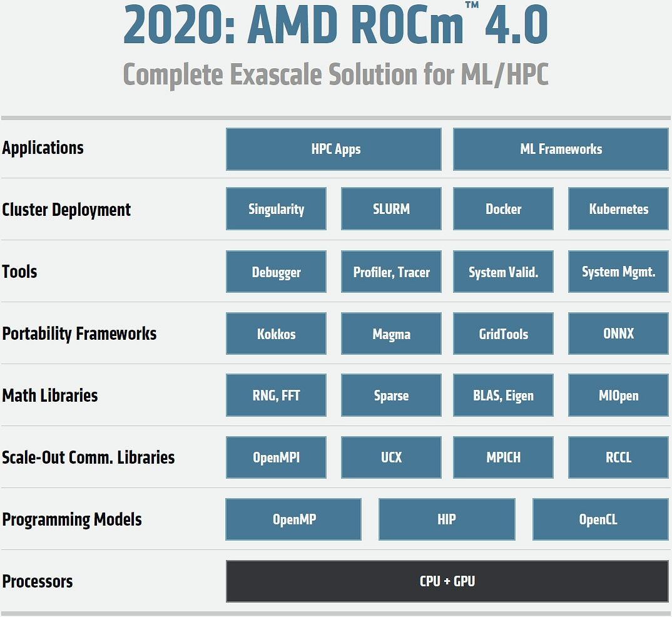Select the "Scale-Out Comm. Libraries" row label
Image resolution: width=672 pixels, height=617 pixels.
[x=88, y=457]
